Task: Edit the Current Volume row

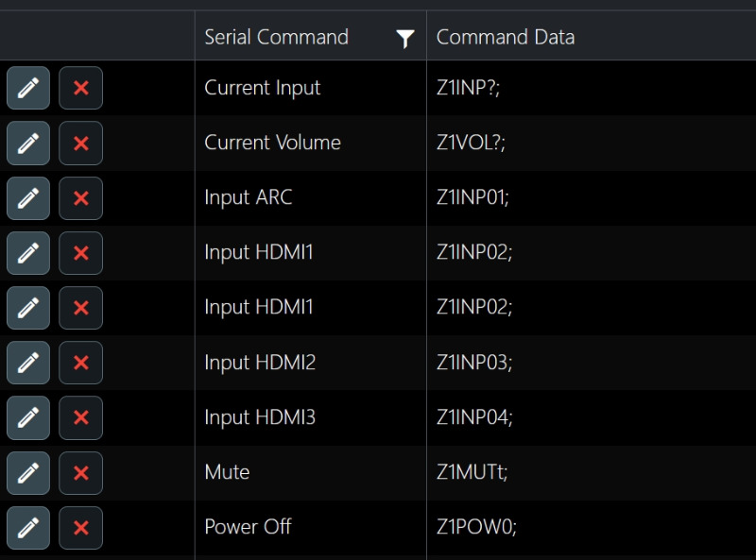Action: click(28, 144)
